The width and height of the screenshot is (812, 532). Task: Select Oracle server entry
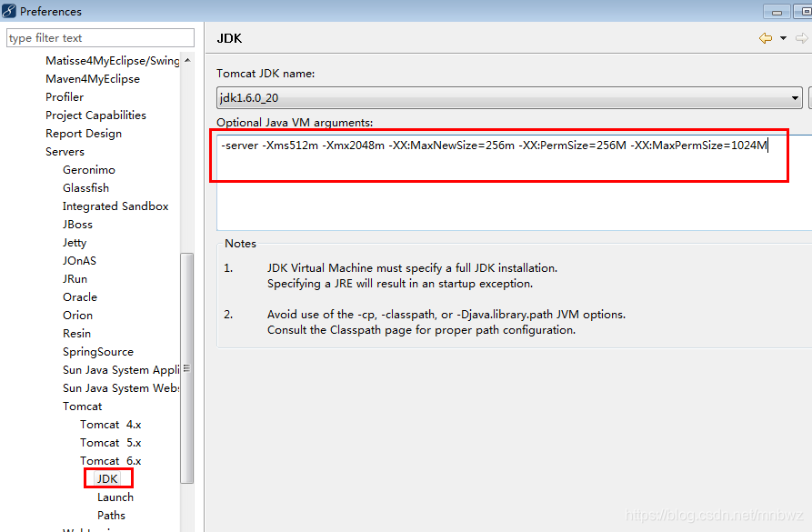80,296
